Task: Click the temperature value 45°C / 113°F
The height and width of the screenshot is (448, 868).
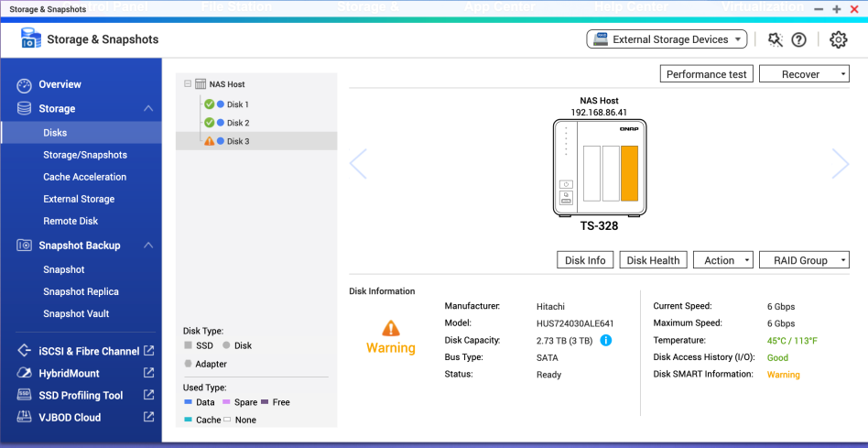Action: coord(792,341)
